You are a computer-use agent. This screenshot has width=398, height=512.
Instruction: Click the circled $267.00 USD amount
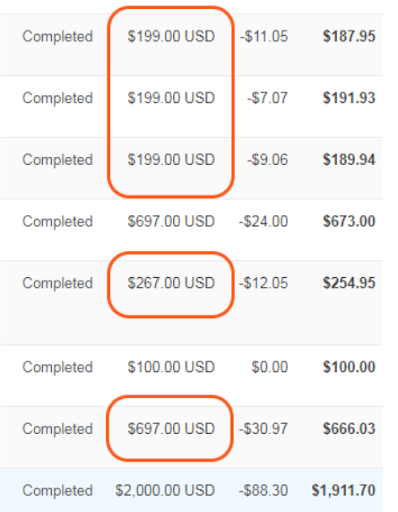(171, 283)
